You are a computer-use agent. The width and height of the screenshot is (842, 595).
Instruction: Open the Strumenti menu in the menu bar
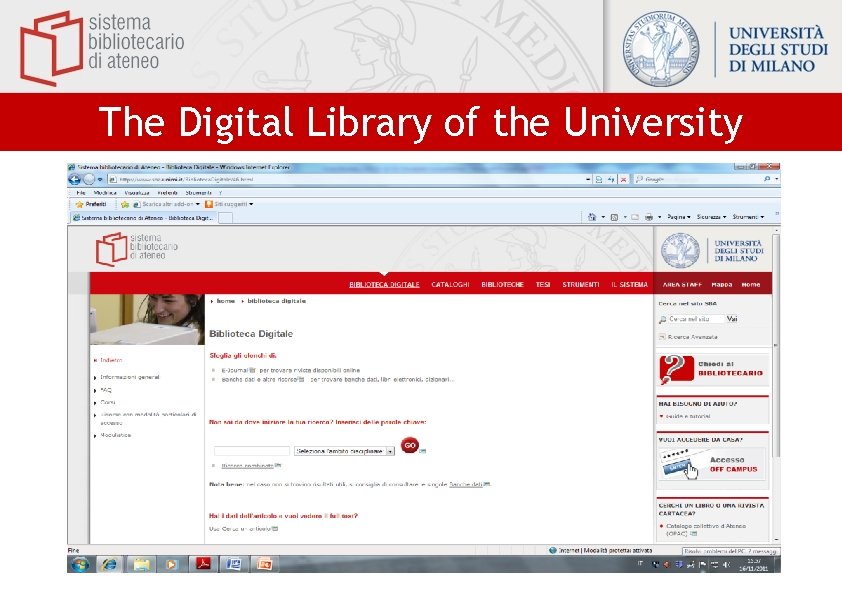click(x=198, y=193)
